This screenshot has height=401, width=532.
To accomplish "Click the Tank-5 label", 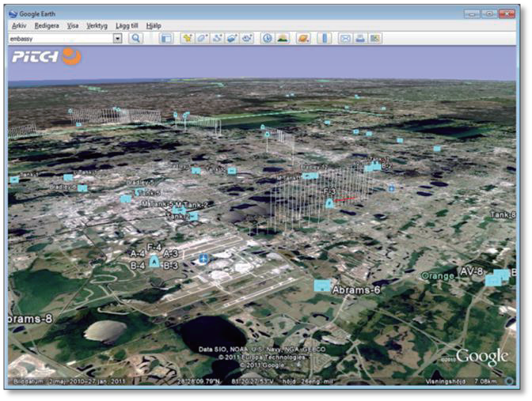I will [148, 193].
